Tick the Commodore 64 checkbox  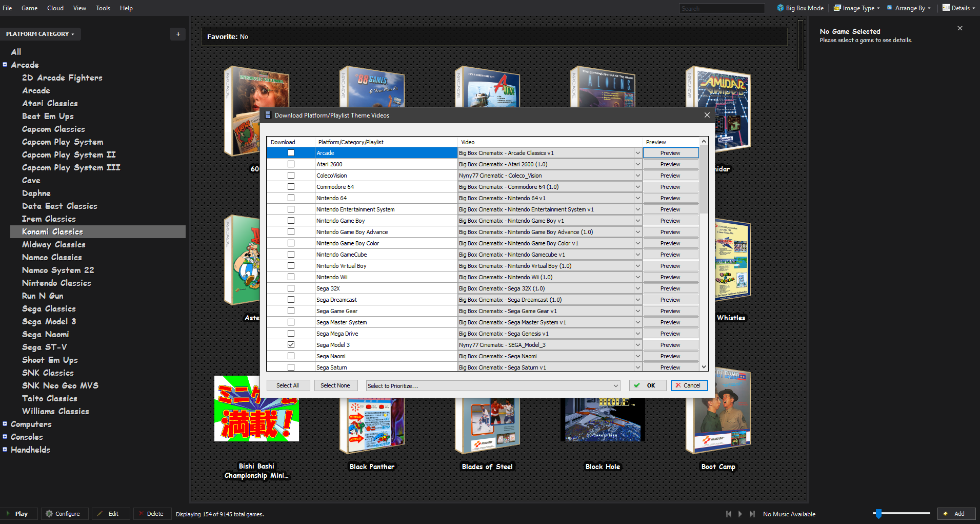pos(291,187)
